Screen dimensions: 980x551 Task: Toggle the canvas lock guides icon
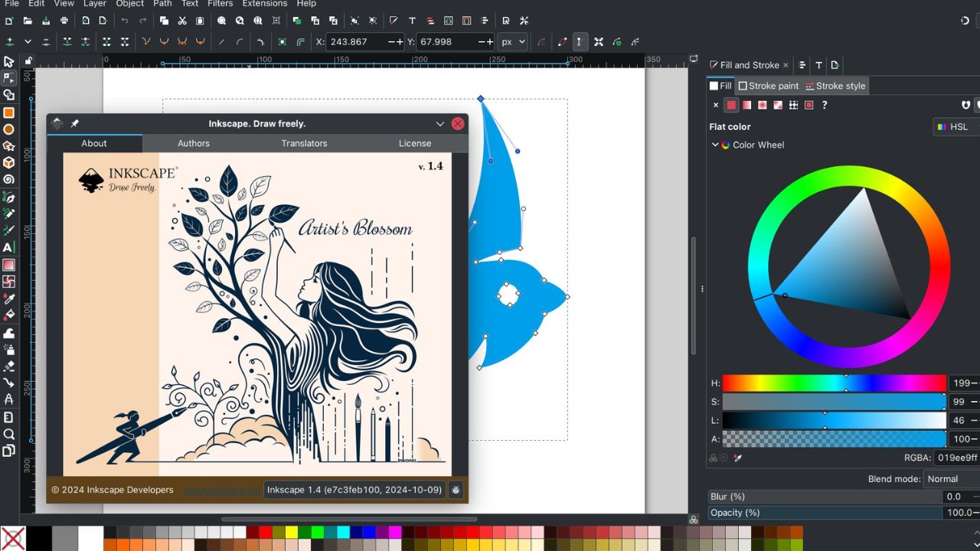click(28, 61)
